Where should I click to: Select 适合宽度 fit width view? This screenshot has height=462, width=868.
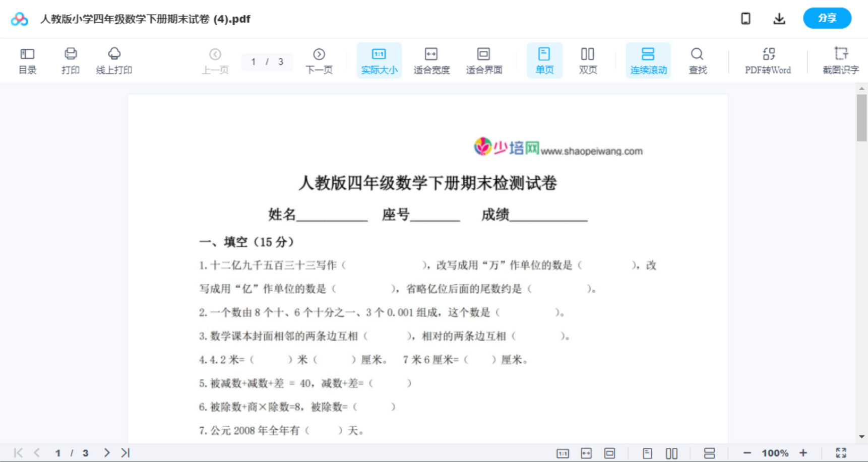pyautogui.click(x=431, y=61)
